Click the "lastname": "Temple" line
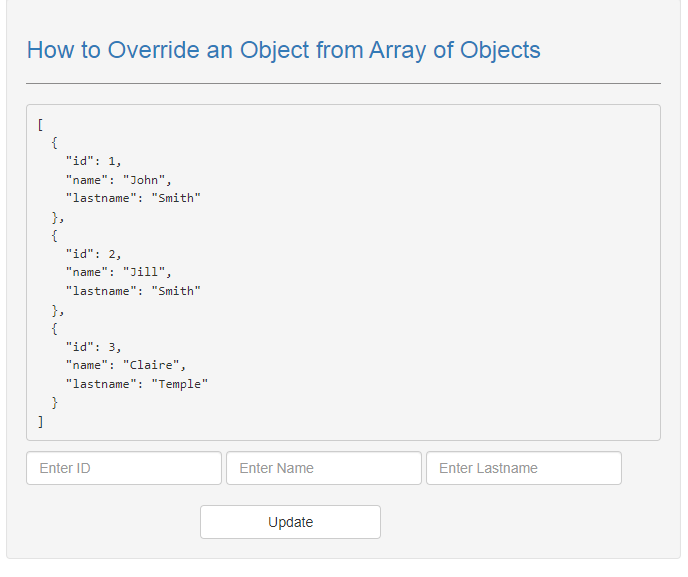Screen dimensions: 688x577 [136, 384]
